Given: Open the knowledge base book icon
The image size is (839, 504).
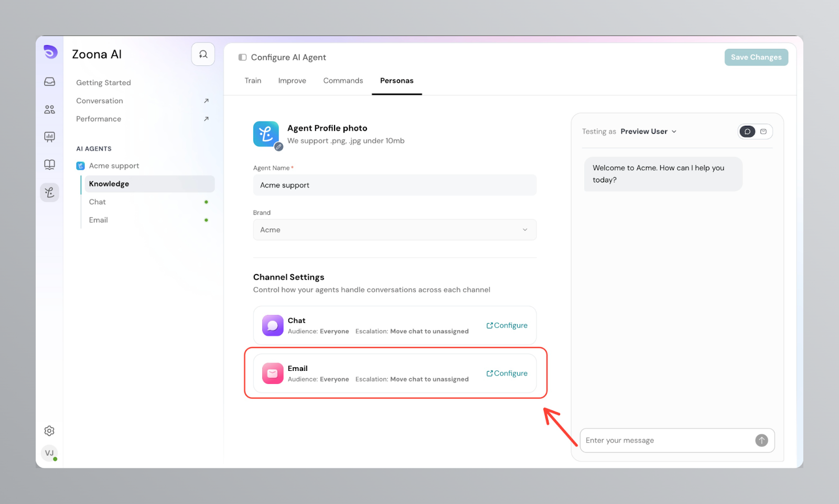Looking at the screenshot, I should 49,165.
